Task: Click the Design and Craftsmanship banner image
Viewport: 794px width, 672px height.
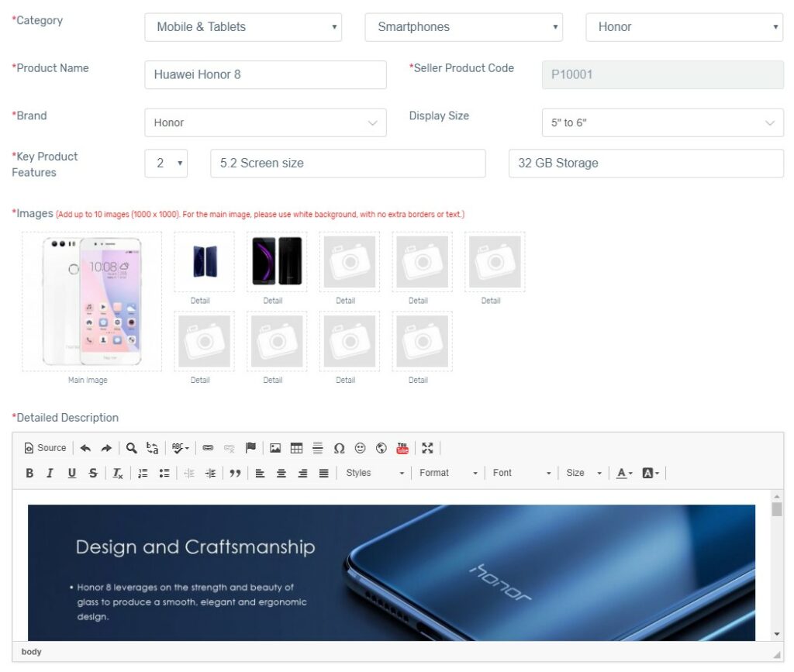Action: 392,573
